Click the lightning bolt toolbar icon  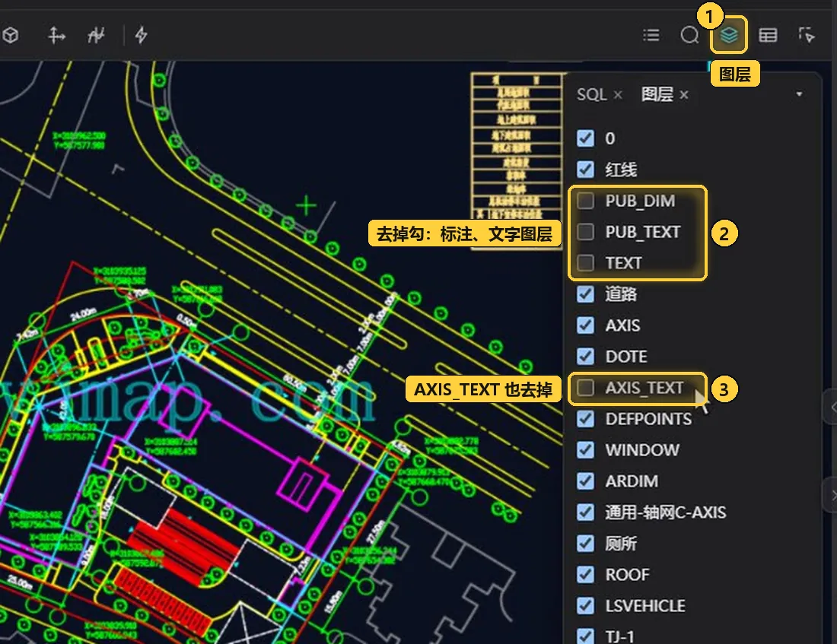[x=141, y=35]
